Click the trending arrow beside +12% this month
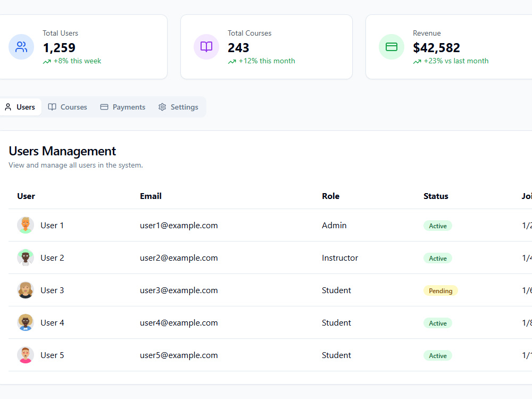The height and width of the screenshot is (399, 532). click(x=232, y=61)
